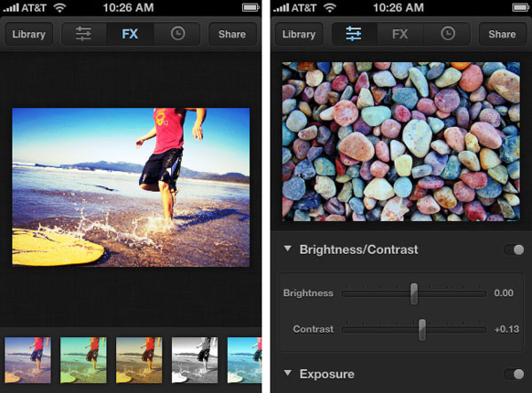Tap the Wi-Fi icon in left status bar
Screen dimensions: 532x393
tap(60, 8)
